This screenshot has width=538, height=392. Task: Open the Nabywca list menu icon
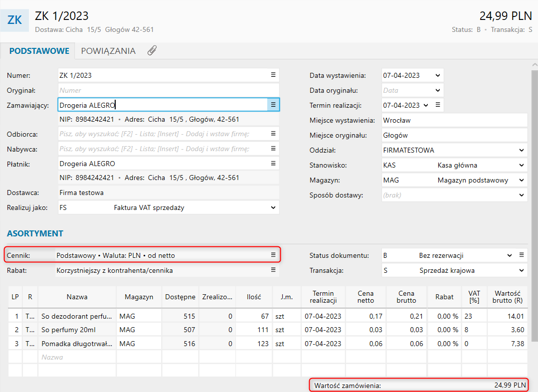pos(273,149)
